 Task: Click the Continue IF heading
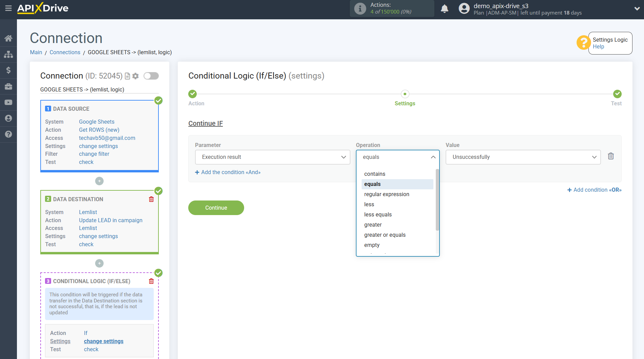(206, 123)
